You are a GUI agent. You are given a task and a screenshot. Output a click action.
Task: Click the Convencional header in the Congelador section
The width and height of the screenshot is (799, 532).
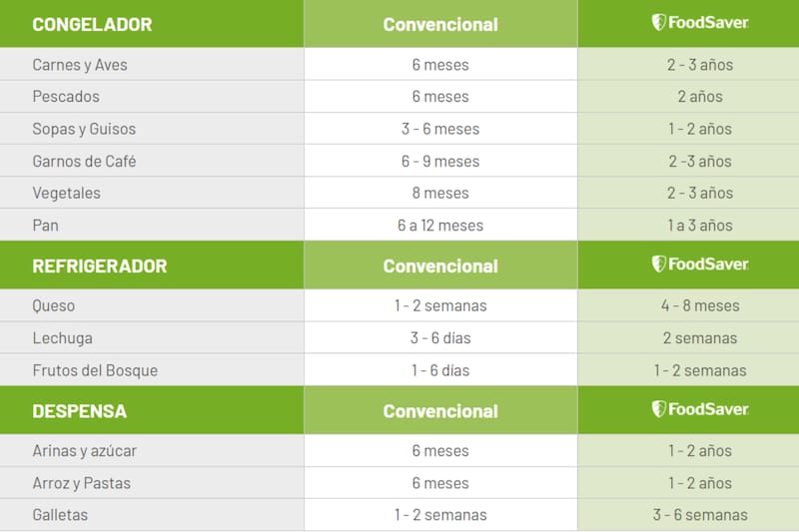pyautogui.click(x=440, y=24)
